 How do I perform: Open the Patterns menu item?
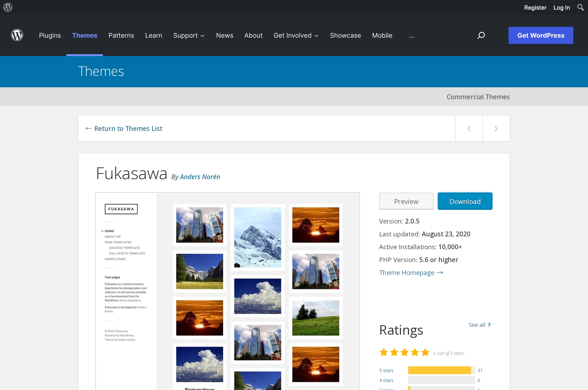[x=121, y=35]
